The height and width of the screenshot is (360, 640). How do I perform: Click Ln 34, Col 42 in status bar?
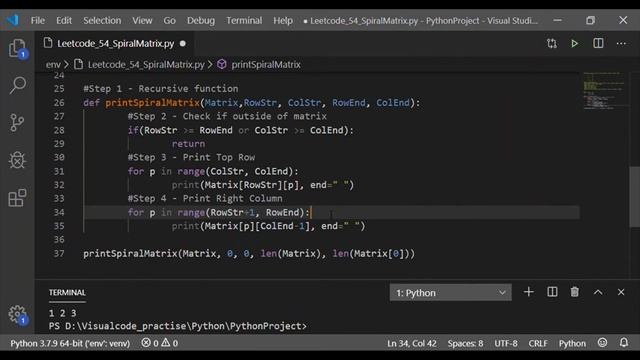tap(412, 343)
